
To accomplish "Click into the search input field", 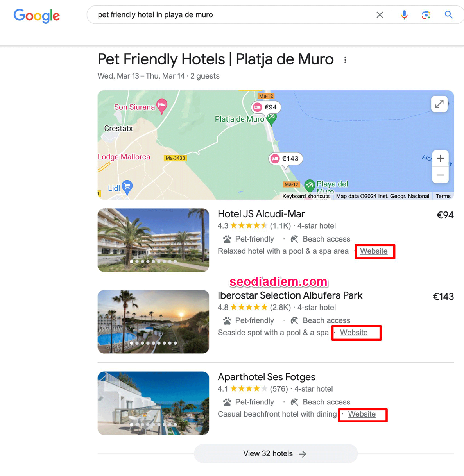I will click(x=231, y=15).
